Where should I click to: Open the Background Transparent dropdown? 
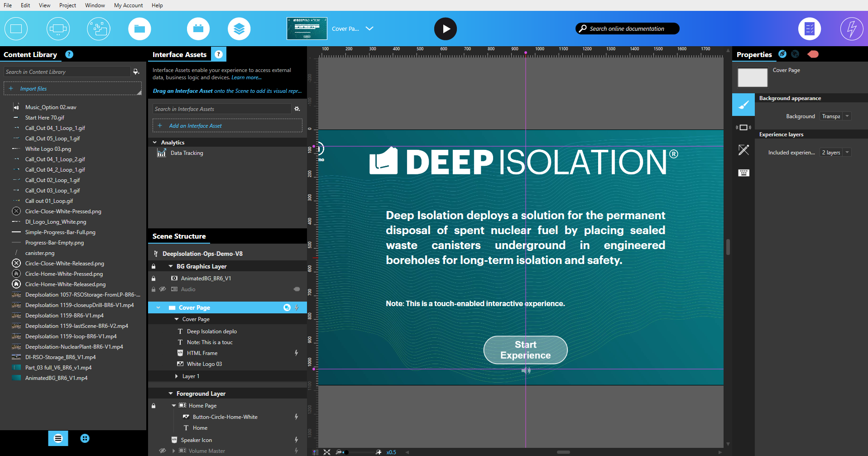(x=835, y=116)
